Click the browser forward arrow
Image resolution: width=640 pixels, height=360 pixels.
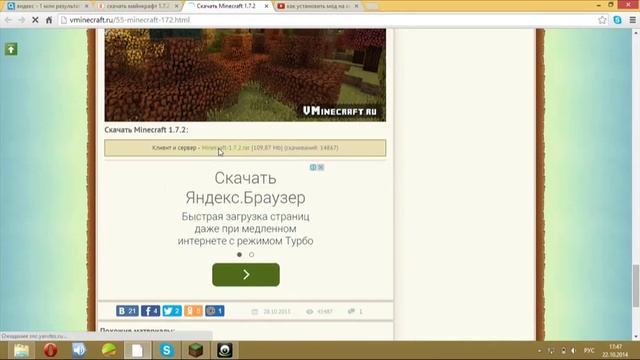tap(22, 20)
